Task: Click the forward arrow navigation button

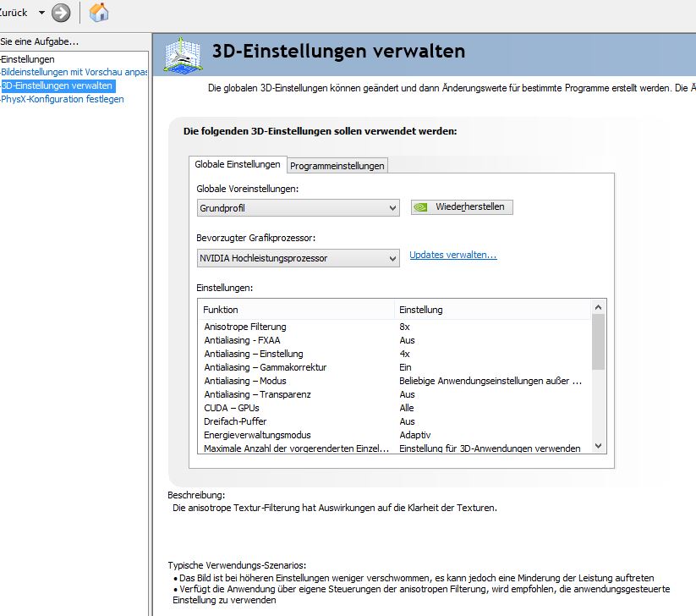Action: (x=61, y=13)
